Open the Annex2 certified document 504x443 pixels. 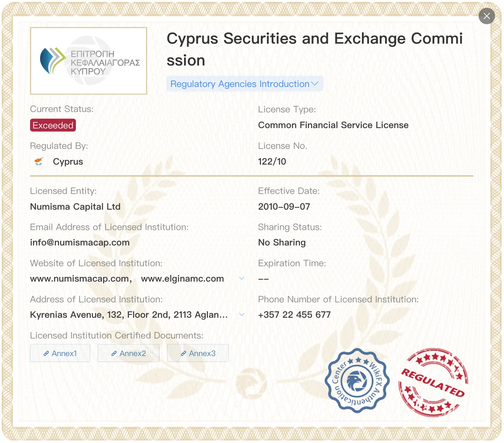pos(129,353)
